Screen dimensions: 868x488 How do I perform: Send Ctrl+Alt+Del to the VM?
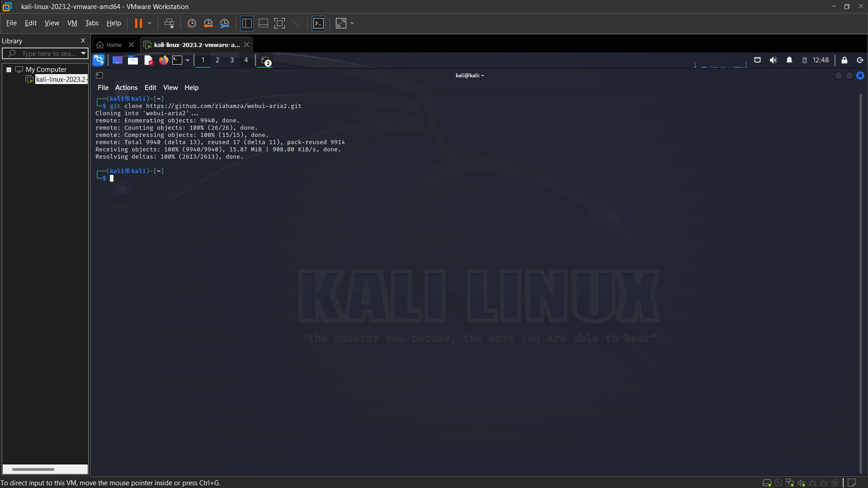tap(169, 23)
